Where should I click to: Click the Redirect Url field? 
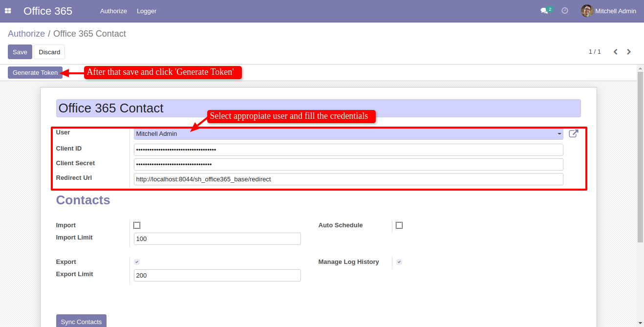(x=348, y=179)
